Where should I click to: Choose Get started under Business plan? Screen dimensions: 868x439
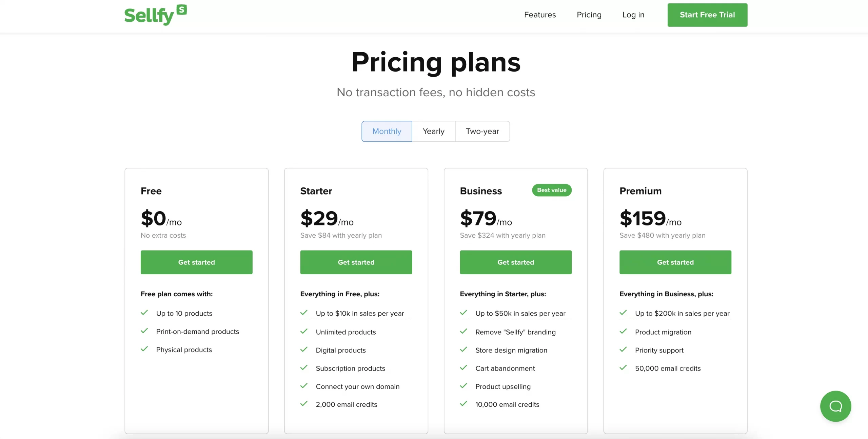tap(515, 262)
